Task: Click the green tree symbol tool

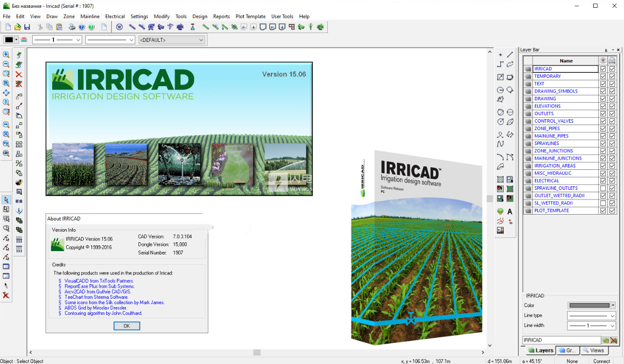Action: click(x=500, y=212)
